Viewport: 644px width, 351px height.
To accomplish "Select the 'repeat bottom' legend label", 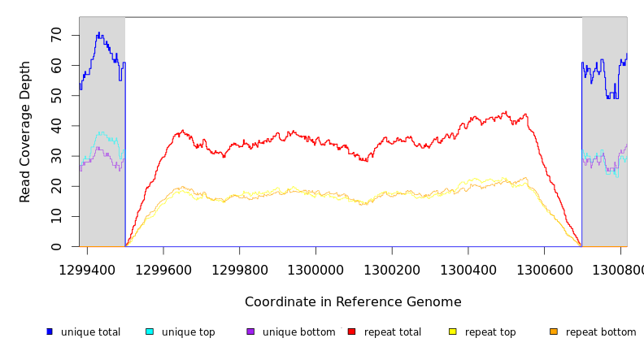I will pos(601,332).
